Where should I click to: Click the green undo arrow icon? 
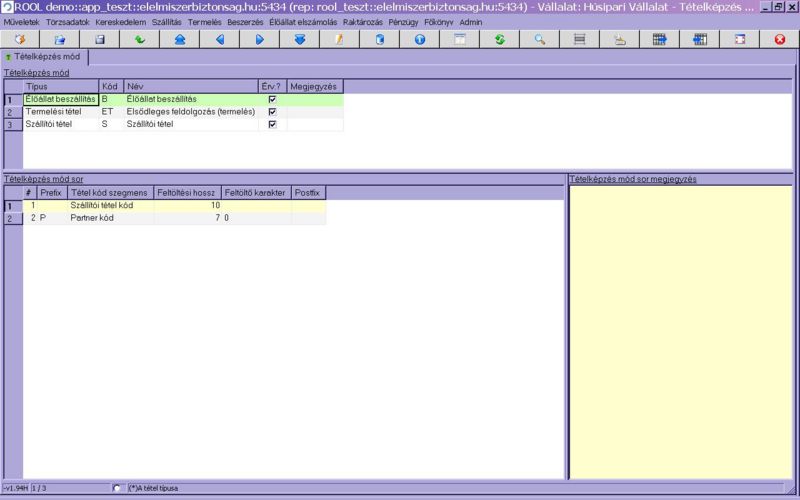(139, 40)
